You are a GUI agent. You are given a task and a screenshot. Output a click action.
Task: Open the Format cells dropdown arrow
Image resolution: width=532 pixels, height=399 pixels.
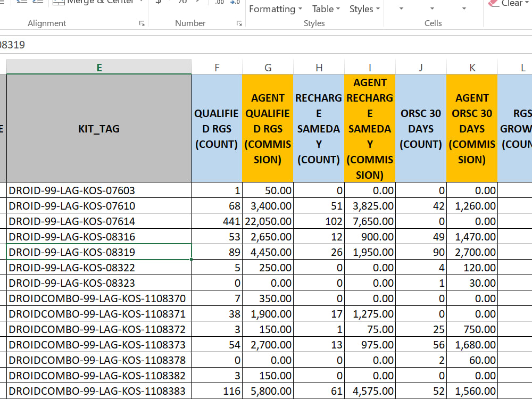[464, 9]
